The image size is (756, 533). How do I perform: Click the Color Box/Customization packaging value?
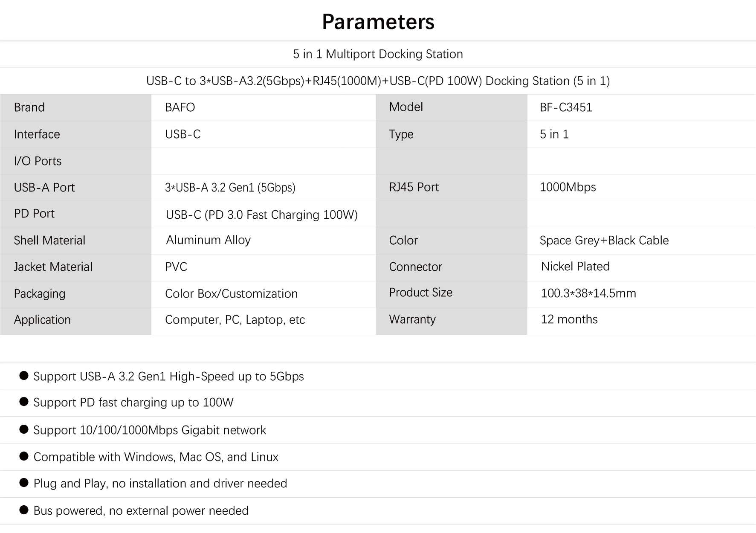[x=231, y=294]
